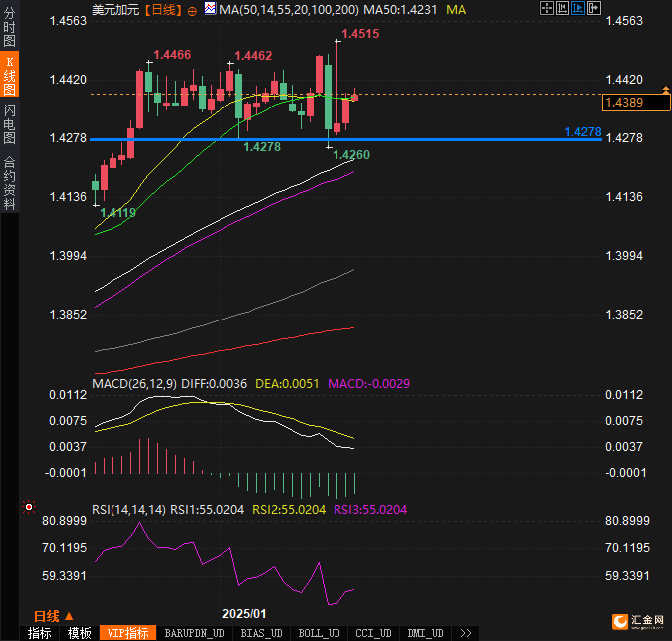Image resolution: width=672 pixels, height=641 pixels.
Task: Click the crosshair cursor icon in top toolbar
Action: click(547, 8)
